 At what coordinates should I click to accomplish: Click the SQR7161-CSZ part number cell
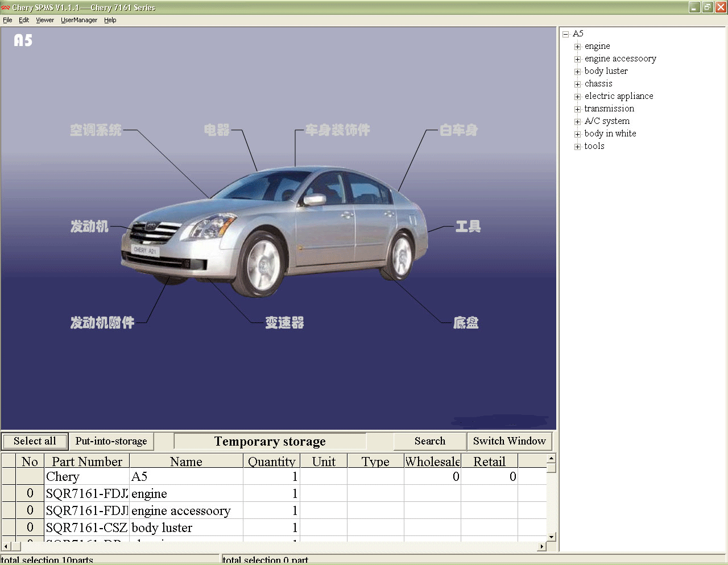[87, 527]
